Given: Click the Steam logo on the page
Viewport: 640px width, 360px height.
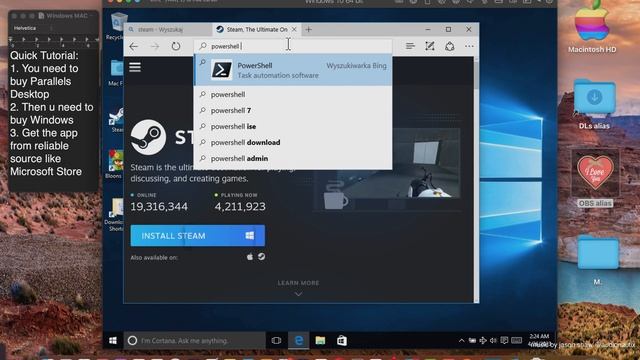Looking at the screenshot, I should 148,137.
